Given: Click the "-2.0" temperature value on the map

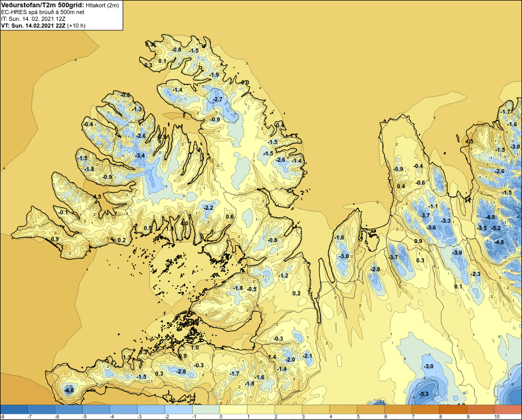Looking at the screenshot, I should [290, 359].
